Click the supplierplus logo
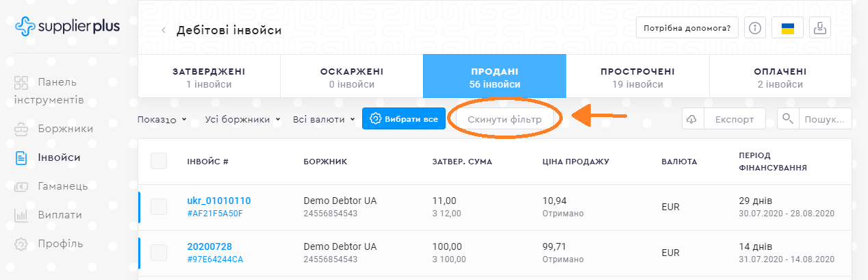This screenshot has height=280, width=868. [x=67, y=27]
